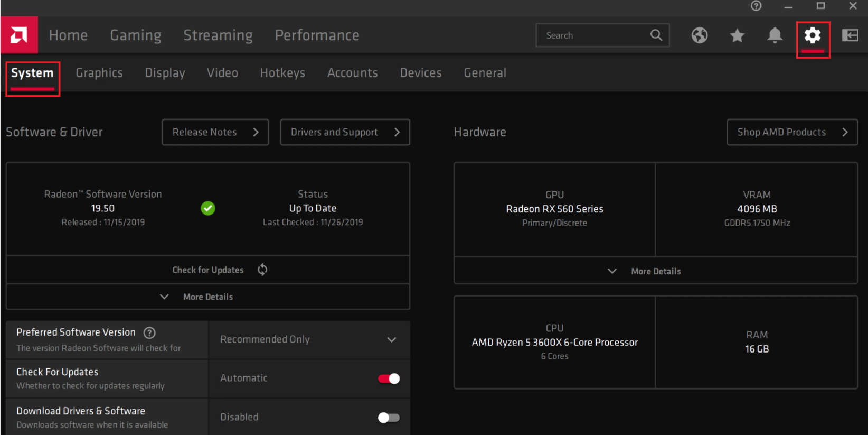Viewport: 868px width, 435px height.
Task: Click the AMD logo icon
Action: point(19,35)
